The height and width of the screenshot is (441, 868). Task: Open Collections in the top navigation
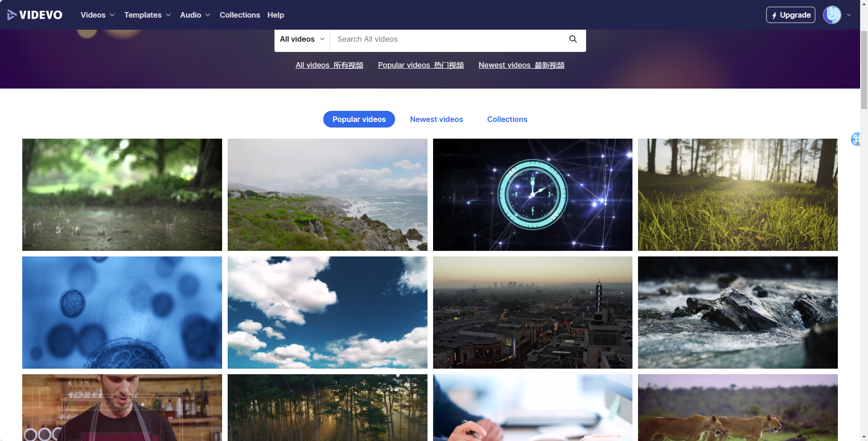click(240, 15)
